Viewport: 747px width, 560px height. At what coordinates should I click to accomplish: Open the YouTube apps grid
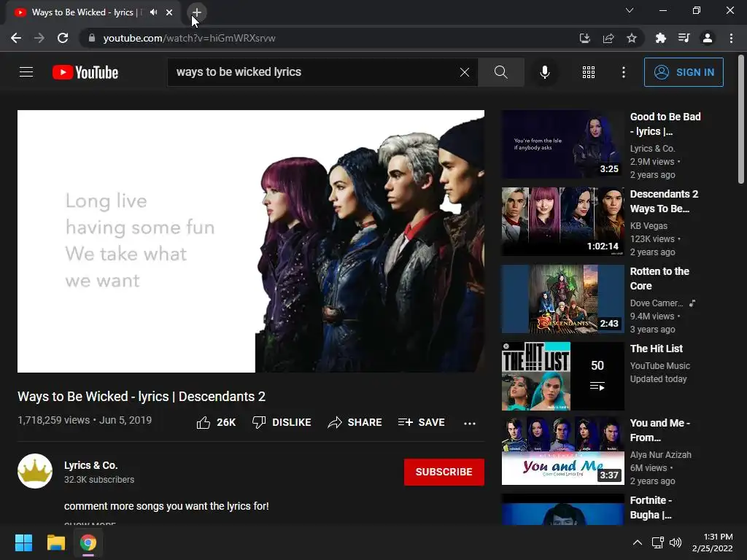589,72
